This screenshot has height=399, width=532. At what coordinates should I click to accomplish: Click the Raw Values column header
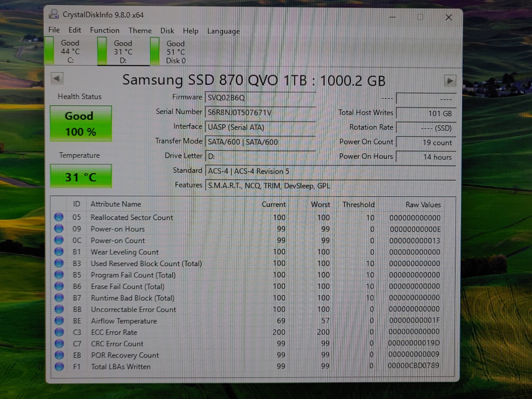(x=423, y=205)
